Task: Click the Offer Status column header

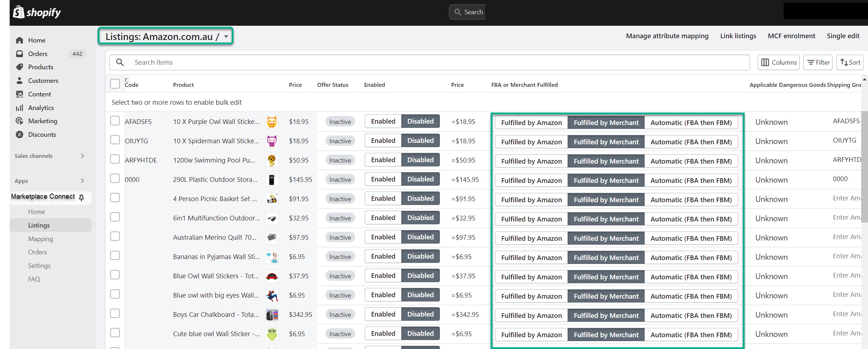Action: tap(333, 85)
